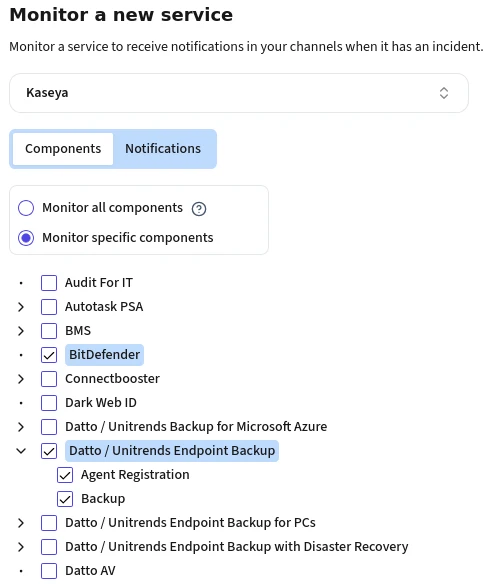Expand the Autotask PSA tree node
This screenshot has width=498, height=585.
point(21,307)
